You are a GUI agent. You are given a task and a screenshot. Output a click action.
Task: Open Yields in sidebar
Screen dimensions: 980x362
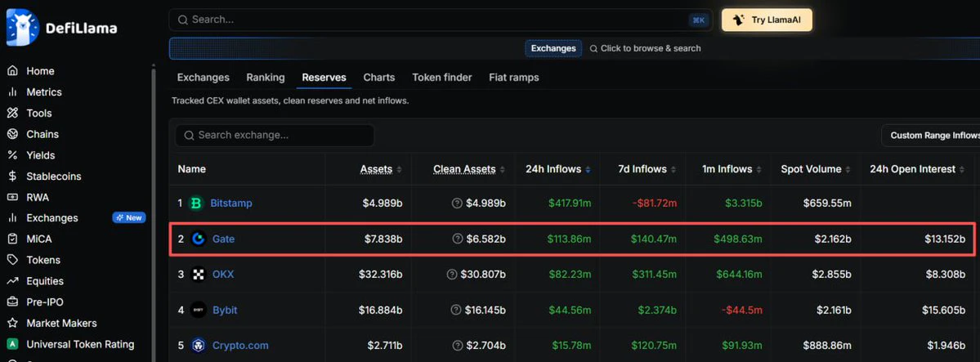40,155
